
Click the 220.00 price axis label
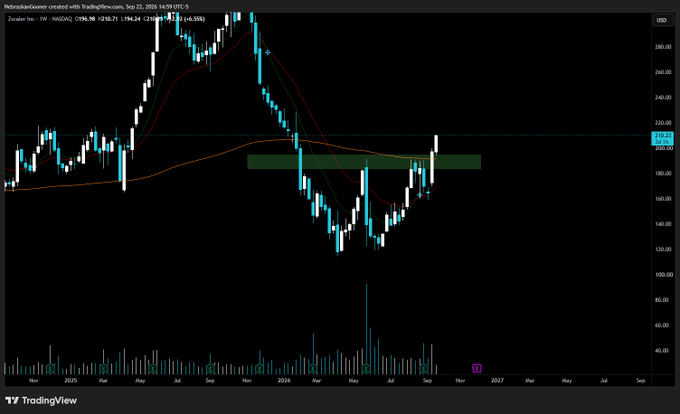pyautogui.click(x=664, y=123)
